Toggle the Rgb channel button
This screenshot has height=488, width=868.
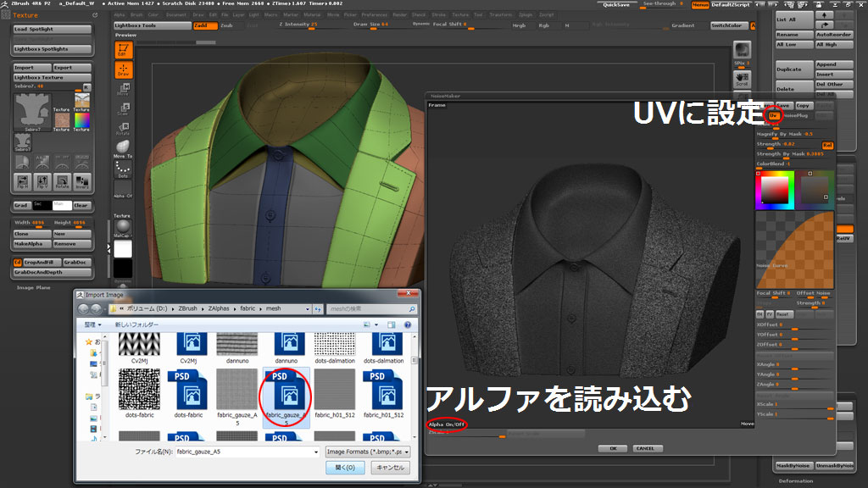[544, 25]
